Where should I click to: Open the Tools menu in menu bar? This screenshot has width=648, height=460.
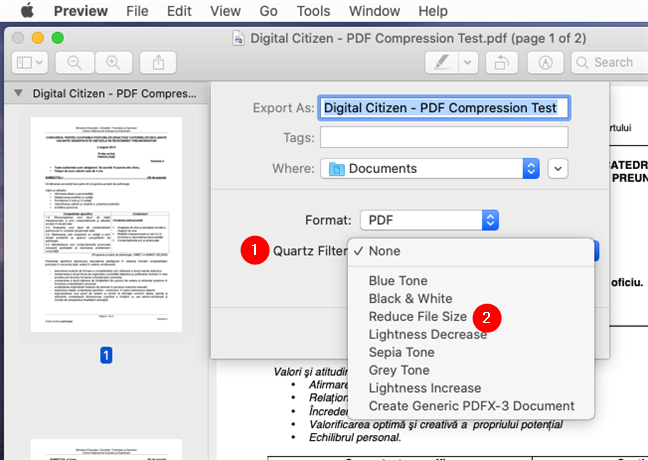tap(313, 11)
